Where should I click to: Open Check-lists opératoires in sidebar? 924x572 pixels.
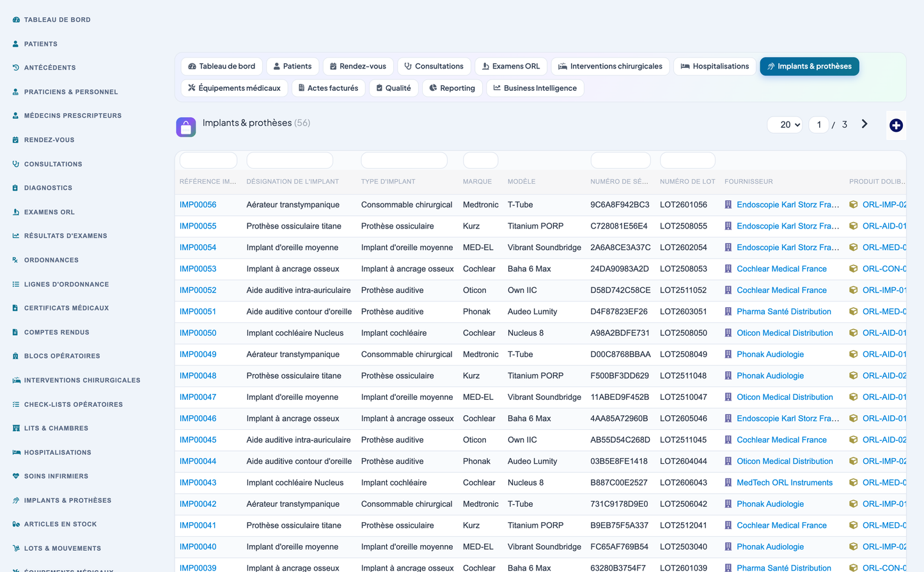(x=68, y=405)
